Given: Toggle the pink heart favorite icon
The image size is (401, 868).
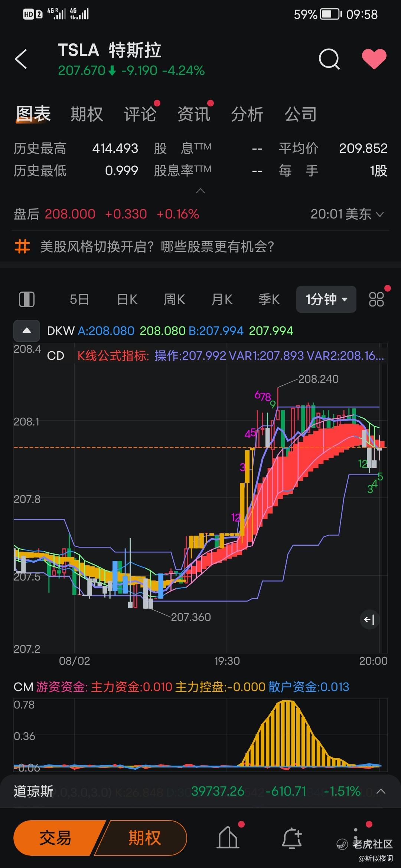Looking at the screenshot, I should [374, 59].
